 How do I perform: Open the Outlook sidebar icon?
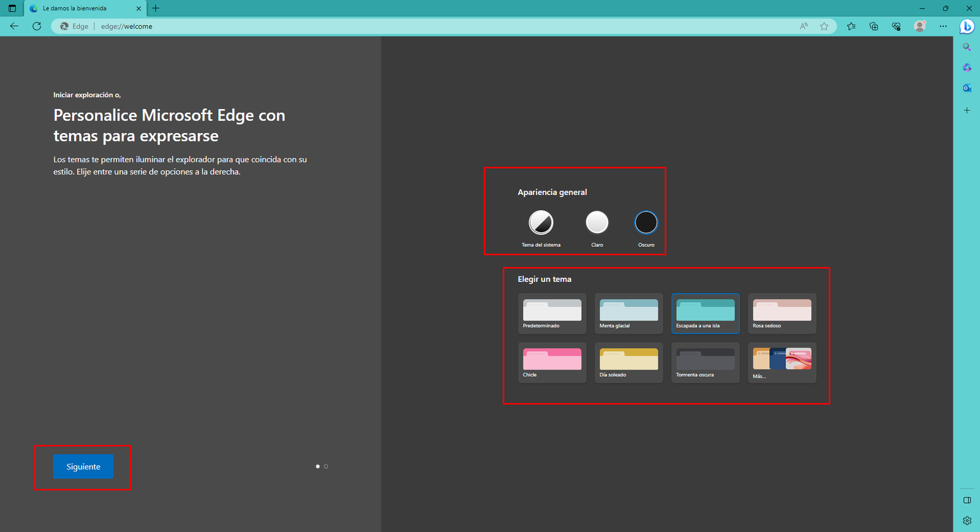pos(967,88)
